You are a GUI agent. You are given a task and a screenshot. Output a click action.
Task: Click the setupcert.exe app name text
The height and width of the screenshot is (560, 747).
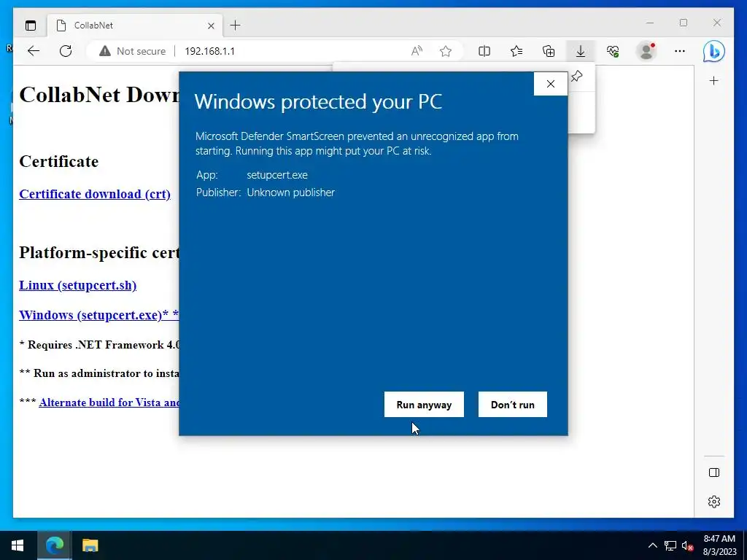(277, 175)
